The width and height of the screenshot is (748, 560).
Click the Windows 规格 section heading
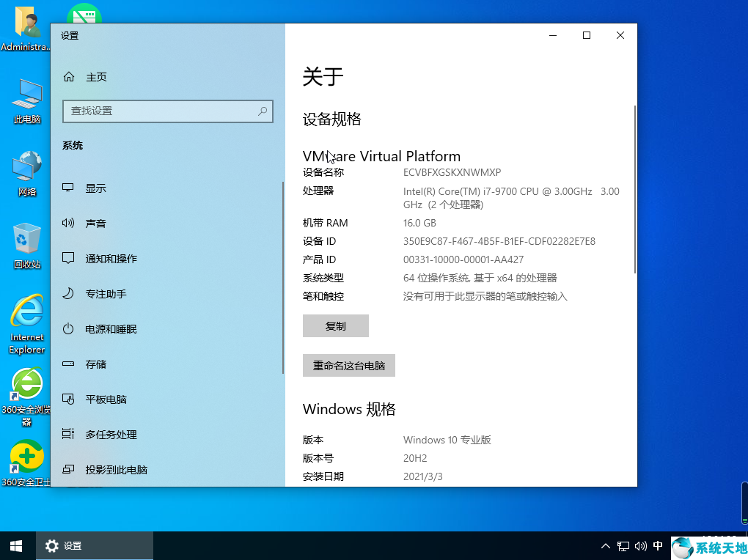point(349,409)
